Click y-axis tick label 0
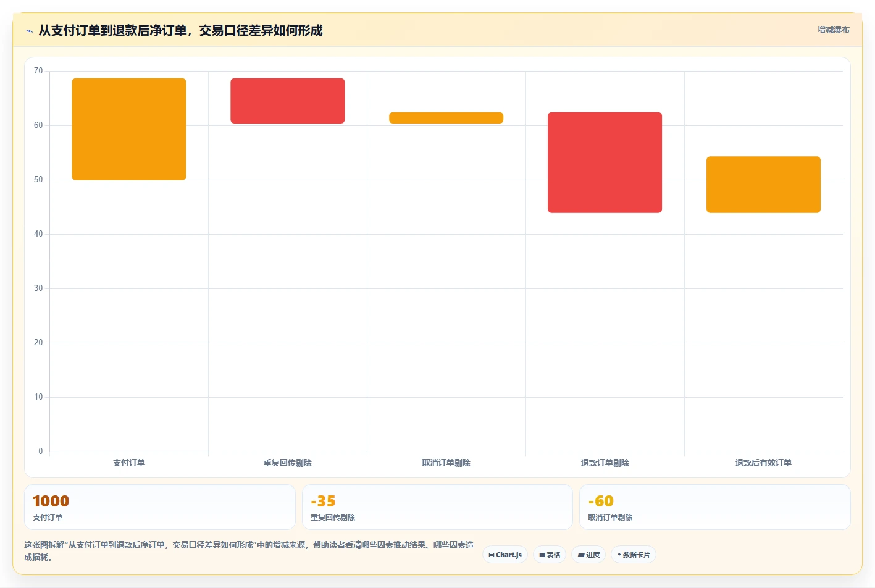Image resolution: width=875 pixels, height=588 pixels. [x=41, y=451]
